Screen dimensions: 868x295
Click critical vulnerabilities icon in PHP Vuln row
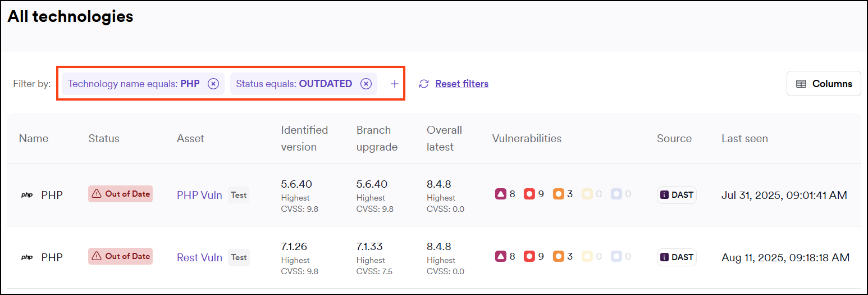(500, 194)
